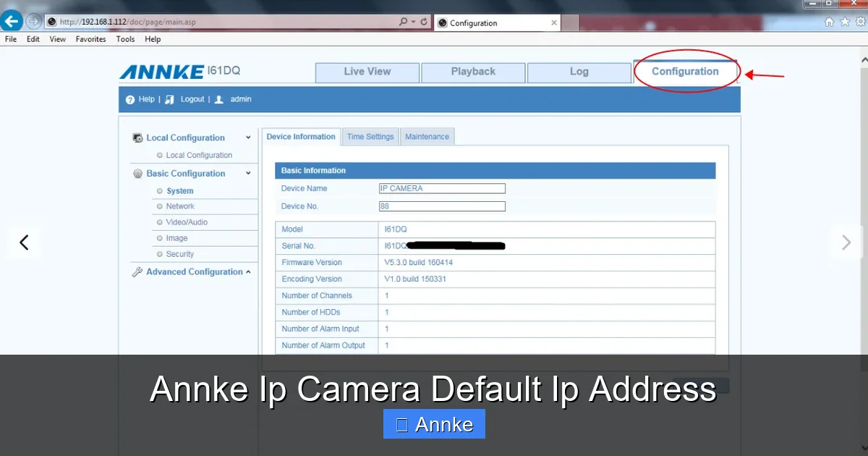Click the Basic Information section header
The height and width of the screenshot is (456, 868).
(495, 171)
